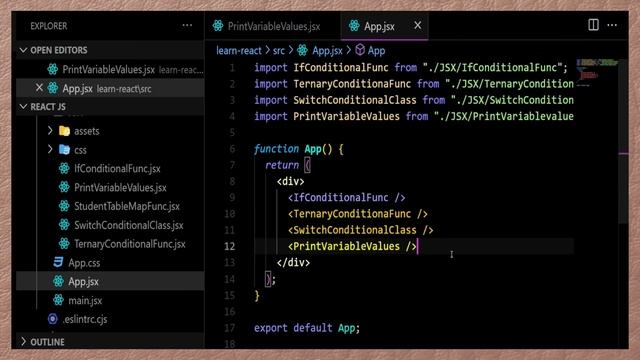Click the css folder icon

pos(64,149)
